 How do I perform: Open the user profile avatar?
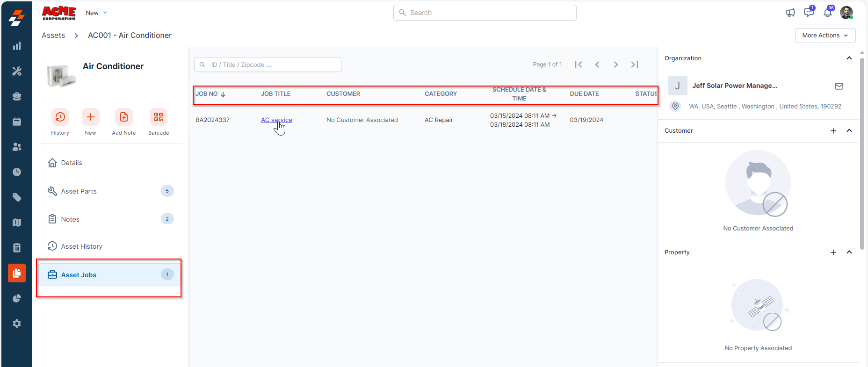coord(846,13)
